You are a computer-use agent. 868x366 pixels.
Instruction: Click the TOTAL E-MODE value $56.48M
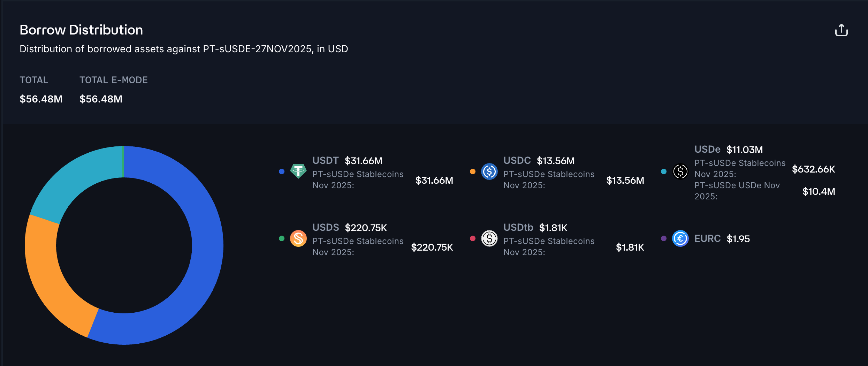[101, 99]
